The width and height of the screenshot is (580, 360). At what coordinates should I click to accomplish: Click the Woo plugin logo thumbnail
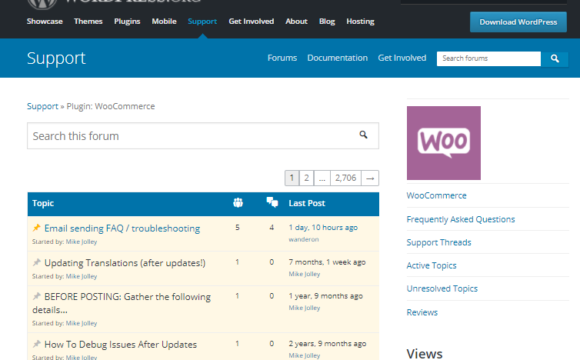tap(444, 143)
